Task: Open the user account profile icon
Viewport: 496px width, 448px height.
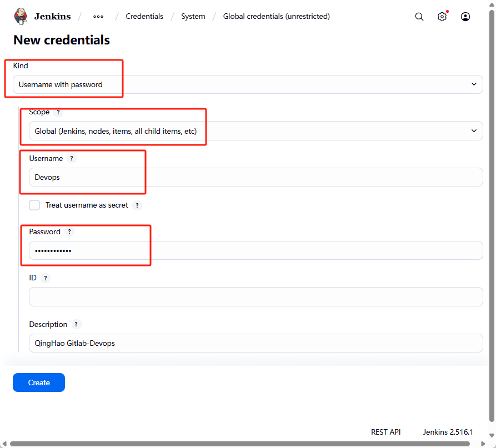Action: [465, 17]
